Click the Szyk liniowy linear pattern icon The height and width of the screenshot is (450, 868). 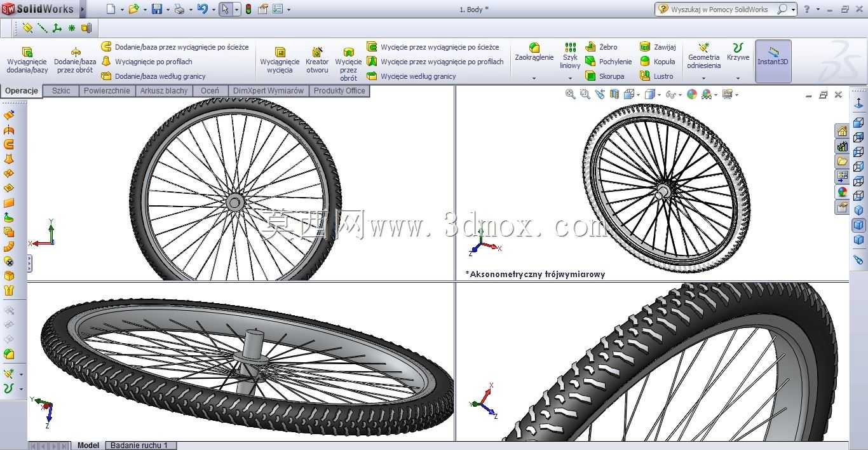pos(571,47)
